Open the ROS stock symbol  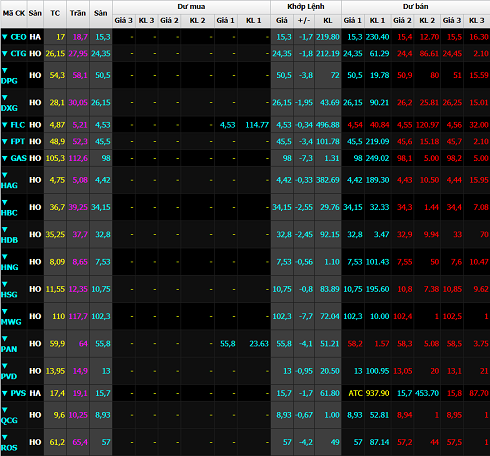pos(9,448)
